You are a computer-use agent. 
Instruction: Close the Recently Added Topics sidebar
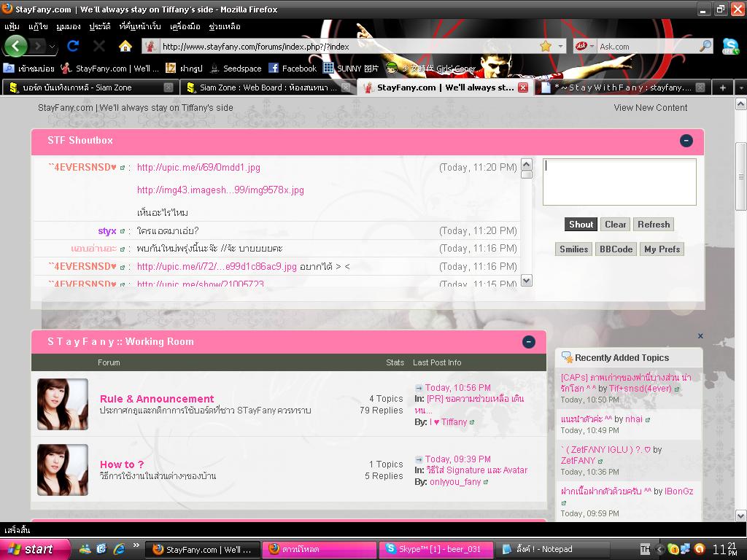(x=700, y=335)
